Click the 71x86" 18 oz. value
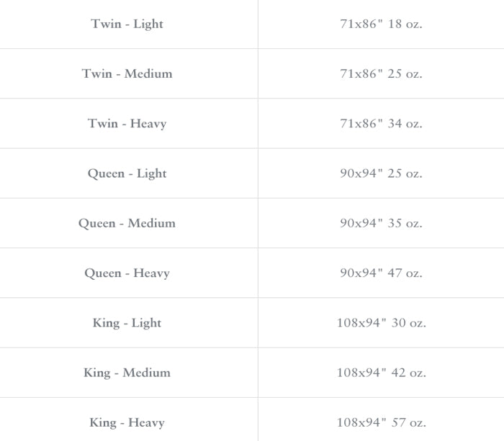 381,24
